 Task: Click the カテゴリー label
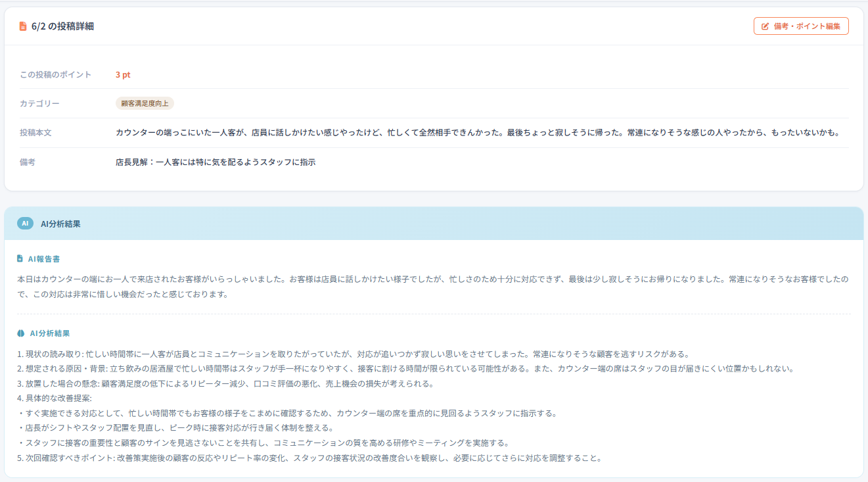[39, 104]
